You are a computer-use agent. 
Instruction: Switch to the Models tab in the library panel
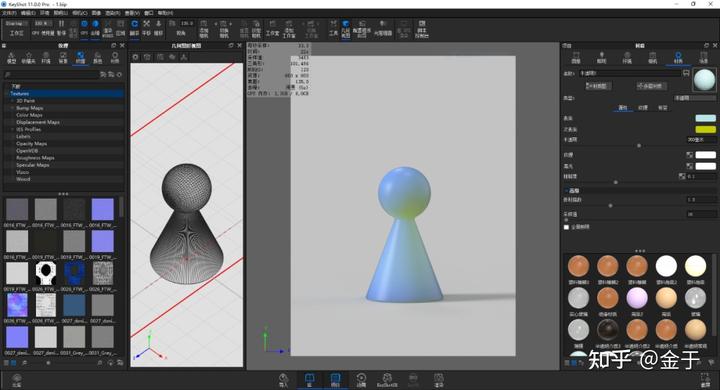coord(12,57)
